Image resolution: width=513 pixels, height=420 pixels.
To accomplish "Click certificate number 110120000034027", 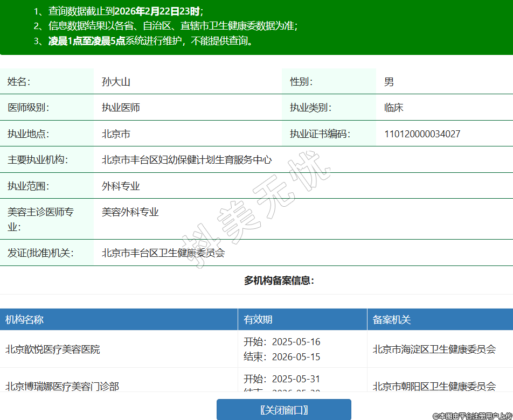I will pos(422,134).
